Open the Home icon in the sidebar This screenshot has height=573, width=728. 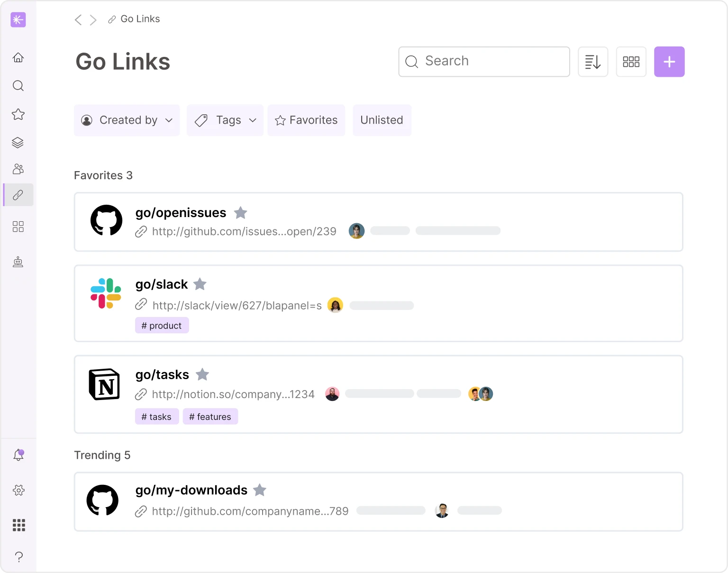click(x=18, y=57)
